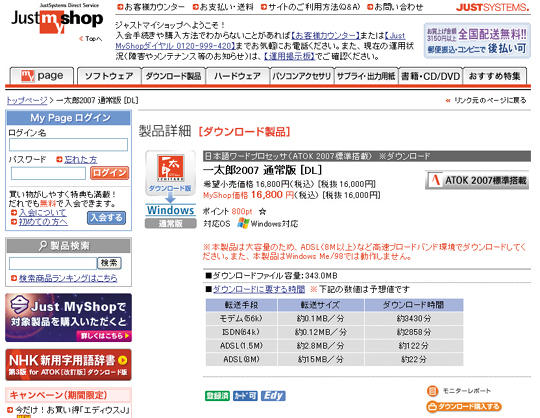Open 入会について link
The height and width of the screenshot is (418, 540).
click(42, 212)
